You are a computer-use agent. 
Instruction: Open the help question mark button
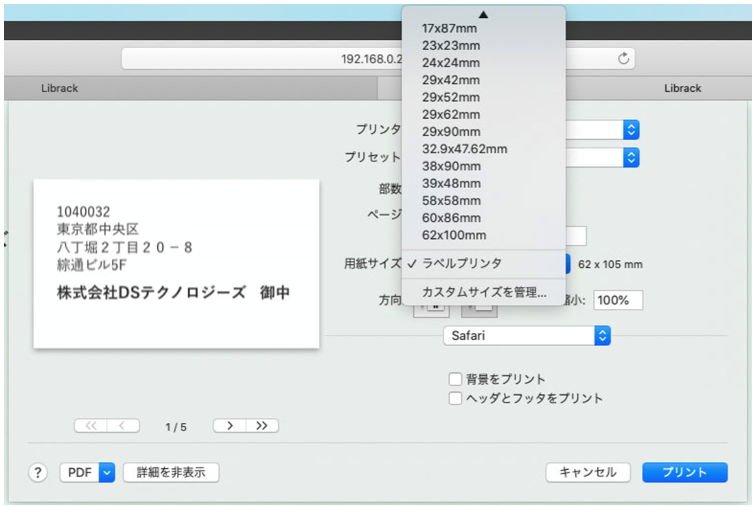pyautogui.click(x=38, y=472)
